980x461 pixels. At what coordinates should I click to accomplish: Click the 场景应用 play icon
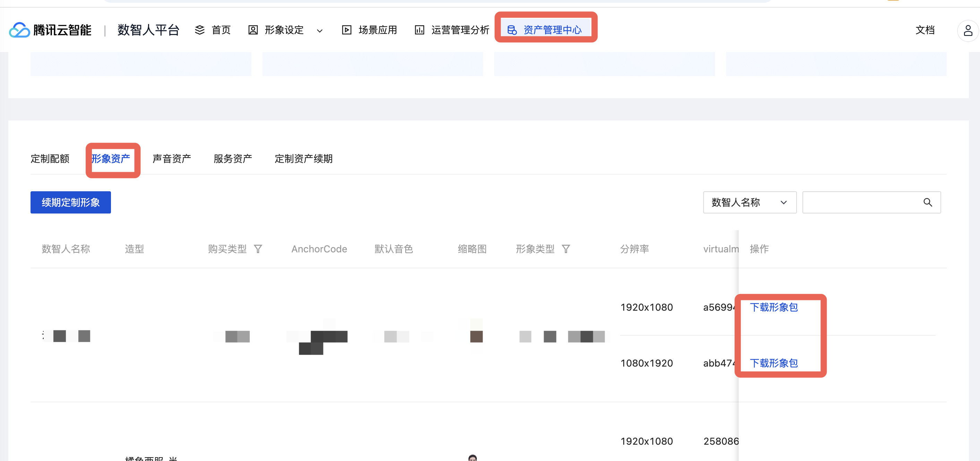coord(346,30)
